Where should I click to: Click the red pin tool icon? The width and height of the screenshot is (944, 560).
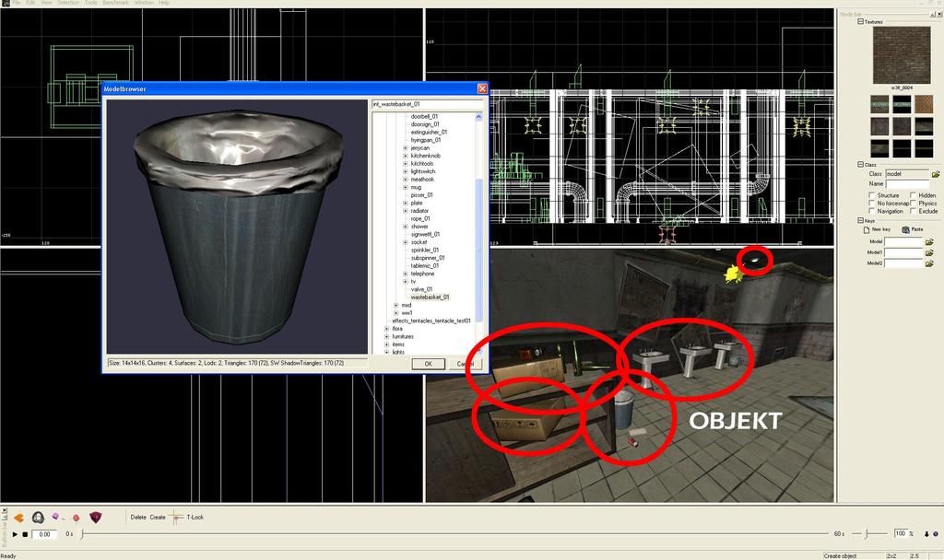[x=76, y=518]
